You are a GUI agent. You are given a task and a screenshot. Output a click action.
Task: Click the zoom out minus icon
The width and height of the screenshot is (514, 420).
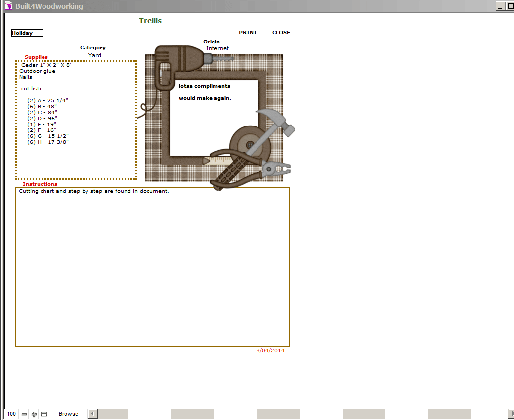coord(24,414)
